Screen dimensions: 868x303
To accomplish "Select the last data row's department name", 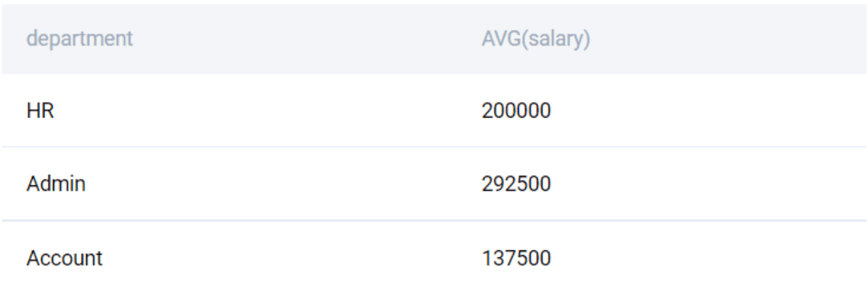I will coord(64,259).
